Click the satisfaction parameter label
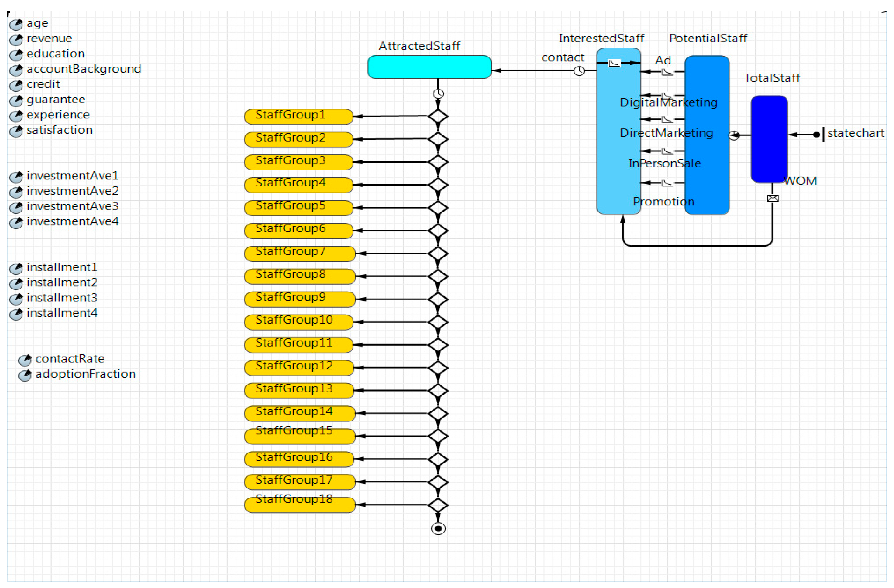This screenshot has width=894, height=588. click(59, 130)
